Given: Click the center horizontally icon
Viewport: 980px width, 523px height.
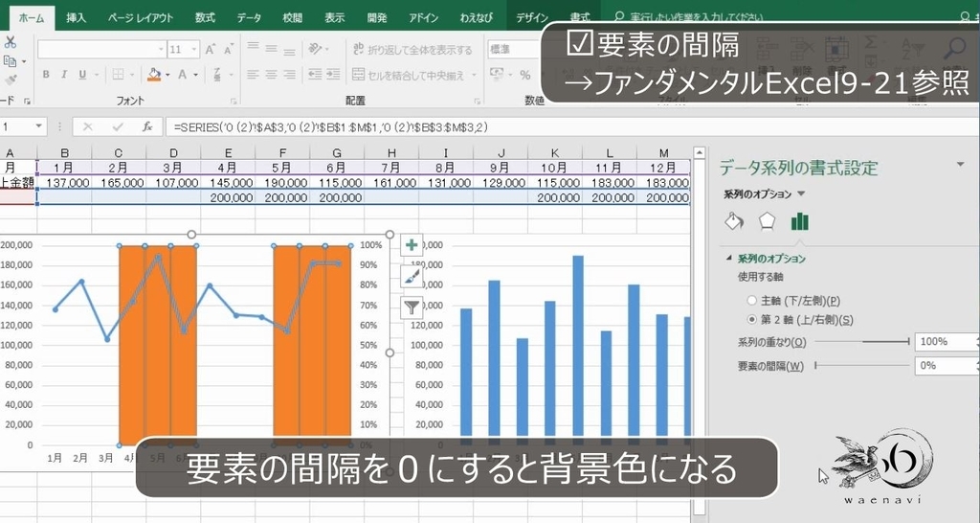Looking at the screenshot, I should coord(271,75).
